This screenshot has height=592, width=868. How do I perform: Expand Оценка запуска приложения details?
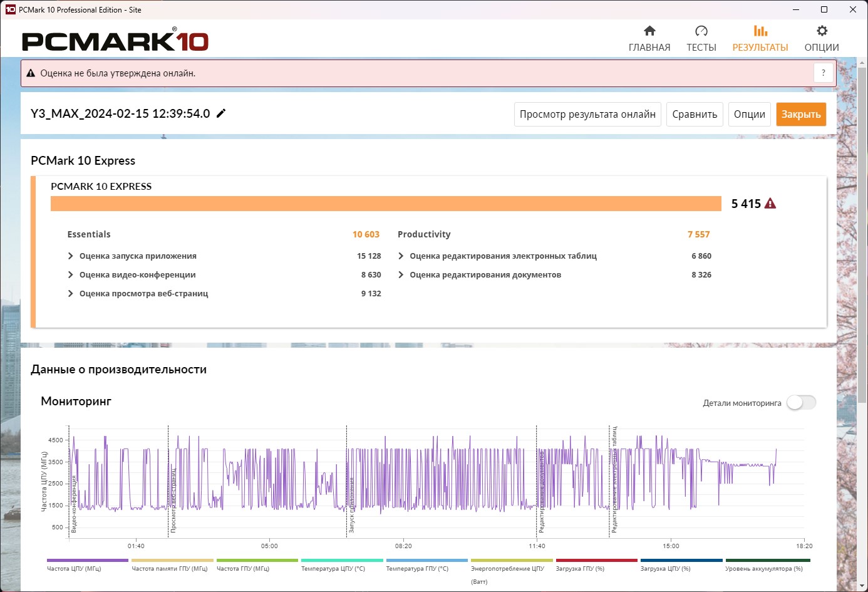click(x=70, y=256)
